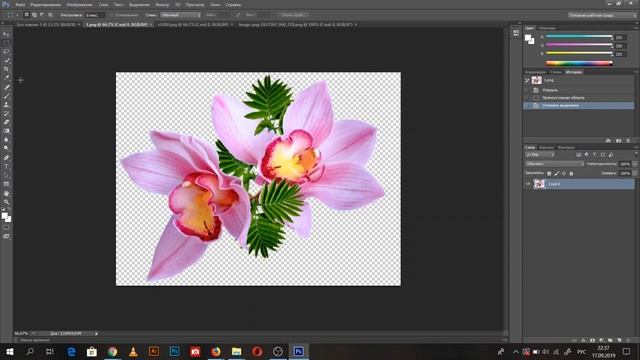Select the Hand tool
The width and height of the screenshot is (640, 360).
(6, 193)
